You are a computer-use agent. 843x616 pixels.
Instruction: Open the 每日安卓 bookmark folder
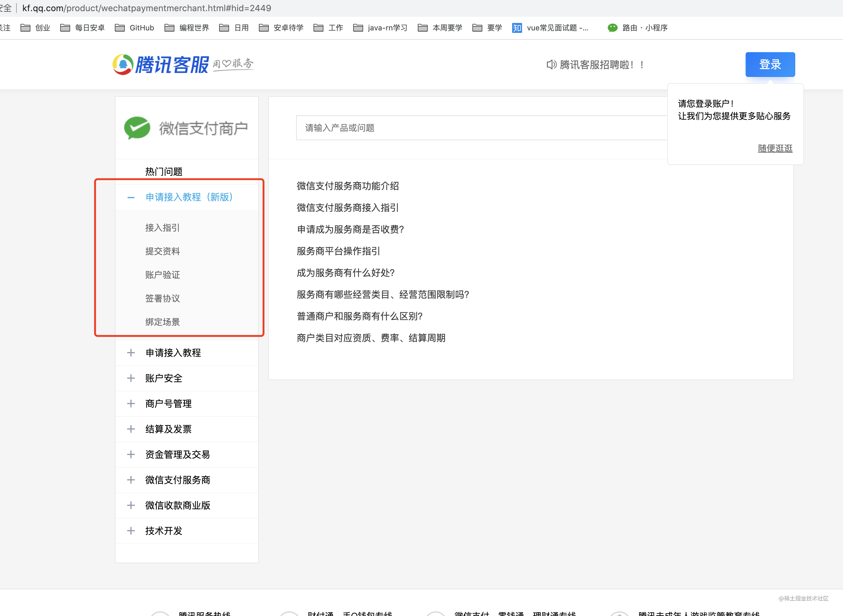83,28
